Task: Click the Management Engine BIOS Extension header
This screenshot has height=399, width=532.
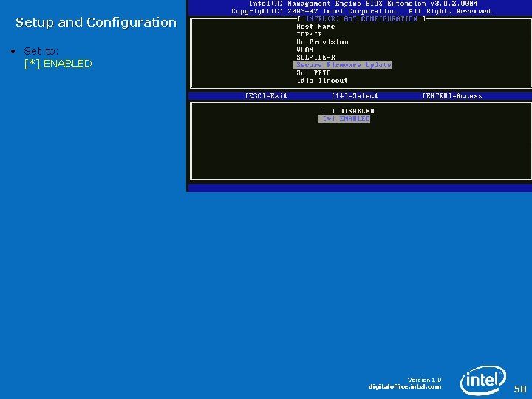Action: tap(364, 4)
